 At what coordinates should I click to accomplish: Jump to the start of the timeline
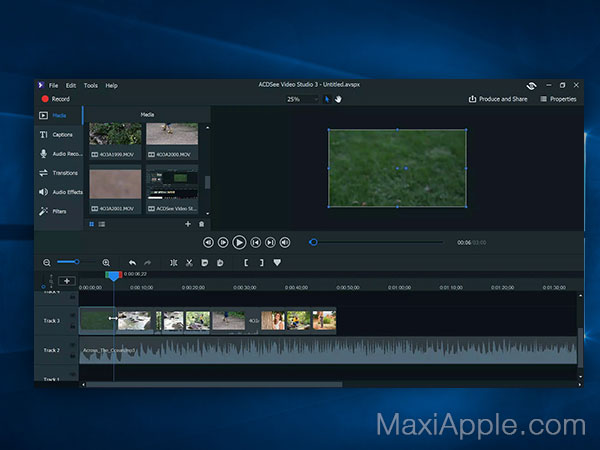(x=256, y=243)
